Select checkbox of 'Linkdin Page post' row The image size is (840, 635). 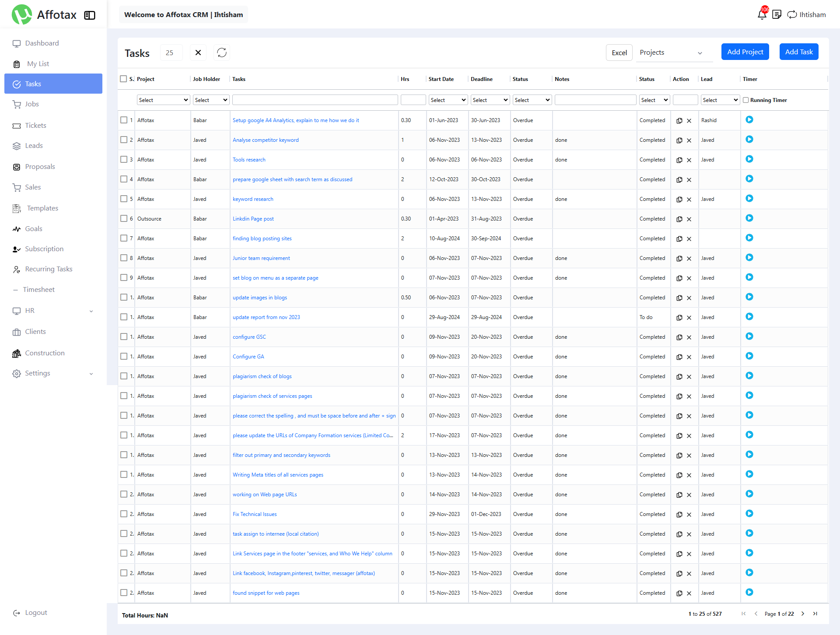click(x=124, y=218)
